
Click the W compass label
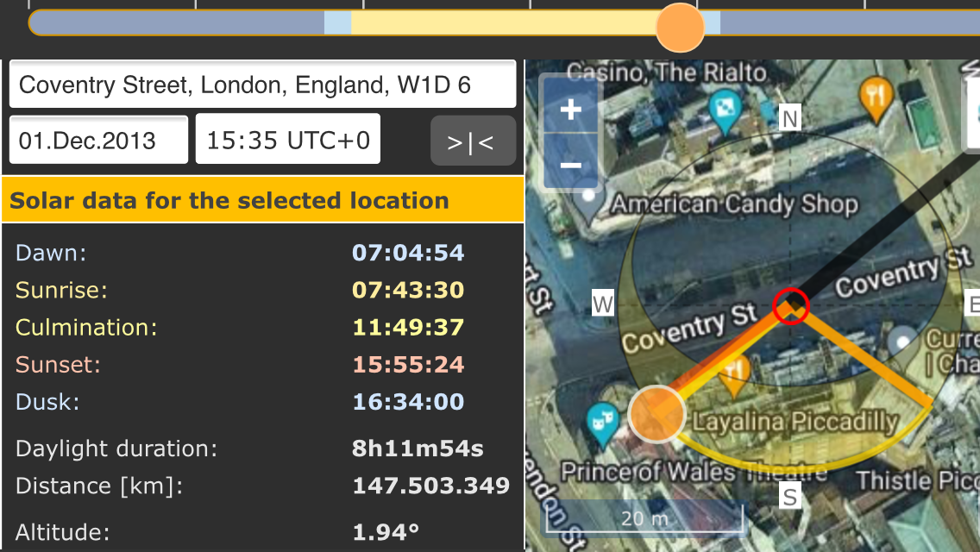pos(603,304)
